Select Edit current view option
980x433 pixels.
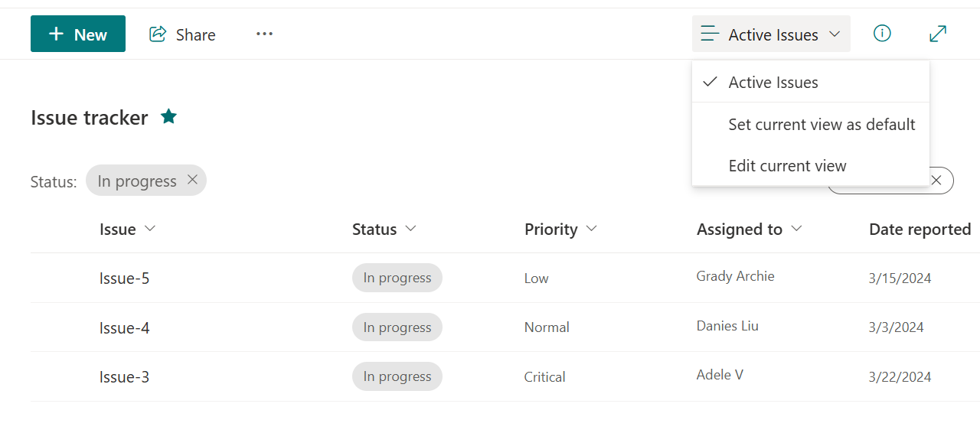(x=811, y=165)
